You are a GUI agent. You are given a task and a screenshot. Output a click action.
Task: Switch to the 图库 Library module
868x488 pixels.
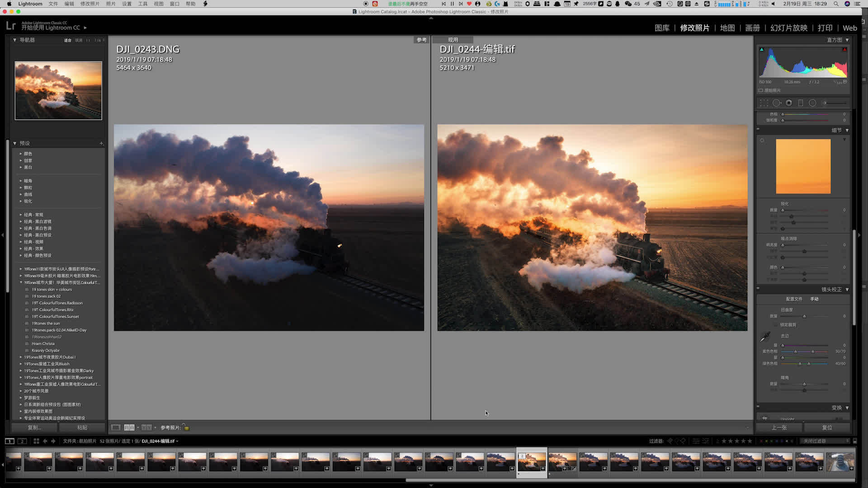tap(662, 28)
